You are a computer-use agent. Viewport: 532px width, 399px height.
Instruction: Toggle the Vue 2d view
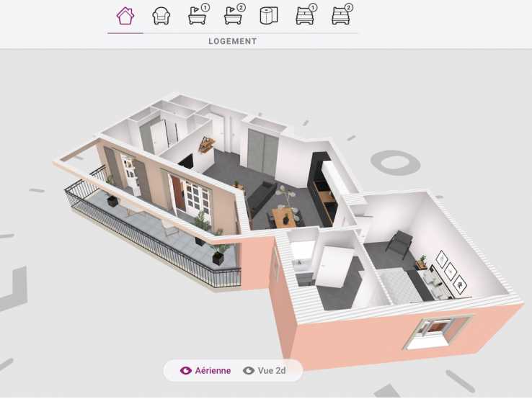271,371
